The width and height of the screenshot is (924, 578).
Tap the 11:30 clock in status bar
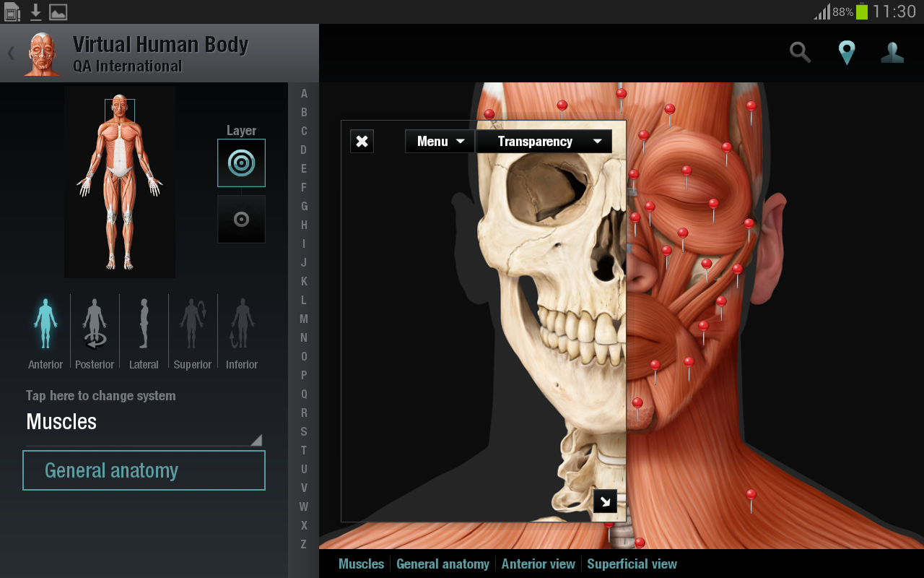pos(894,12)
